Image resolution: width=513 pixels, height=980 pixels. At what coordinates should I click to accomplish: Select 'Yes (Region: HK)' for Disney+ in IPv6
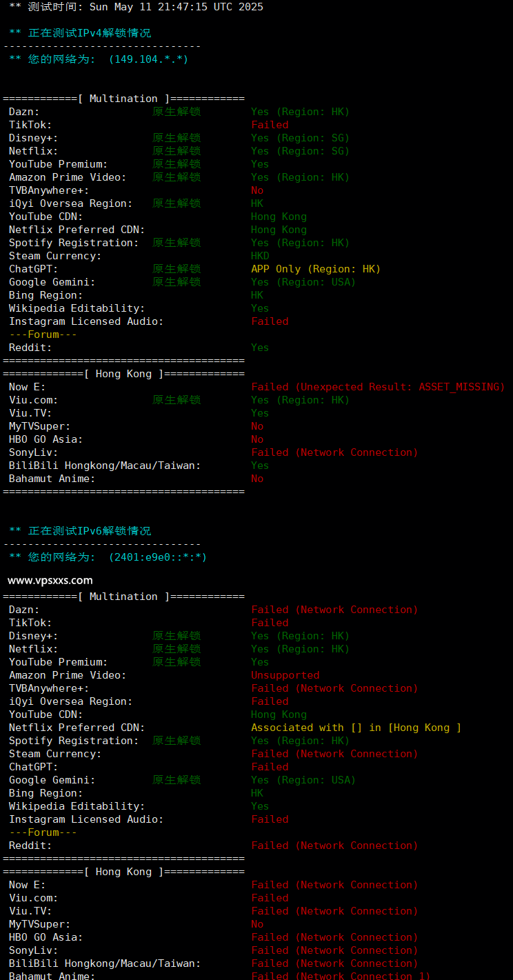(x=301, y=636)
